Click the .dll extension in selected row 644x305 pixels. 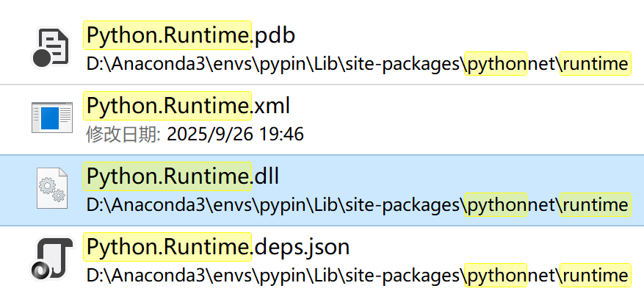pyautogui.click(x=265, y=176)
